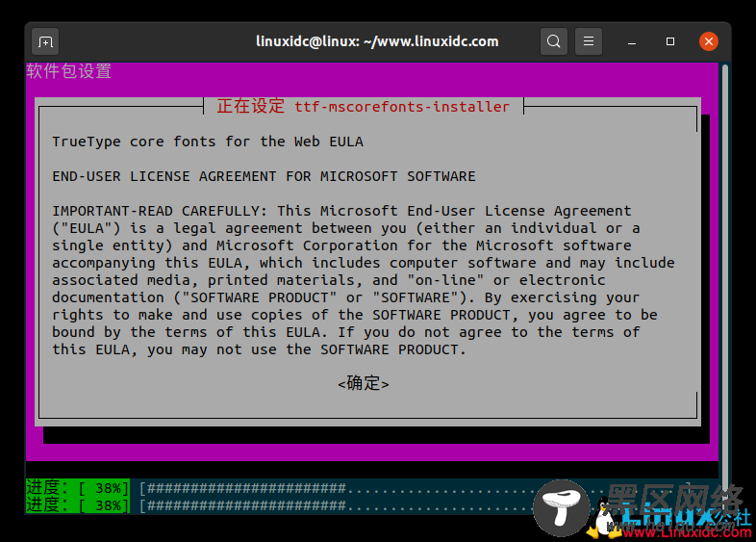Click the window title linuxidc@linux
This screenshot has height=542, width=756.
pyautogui.click(x=377, y=41)
